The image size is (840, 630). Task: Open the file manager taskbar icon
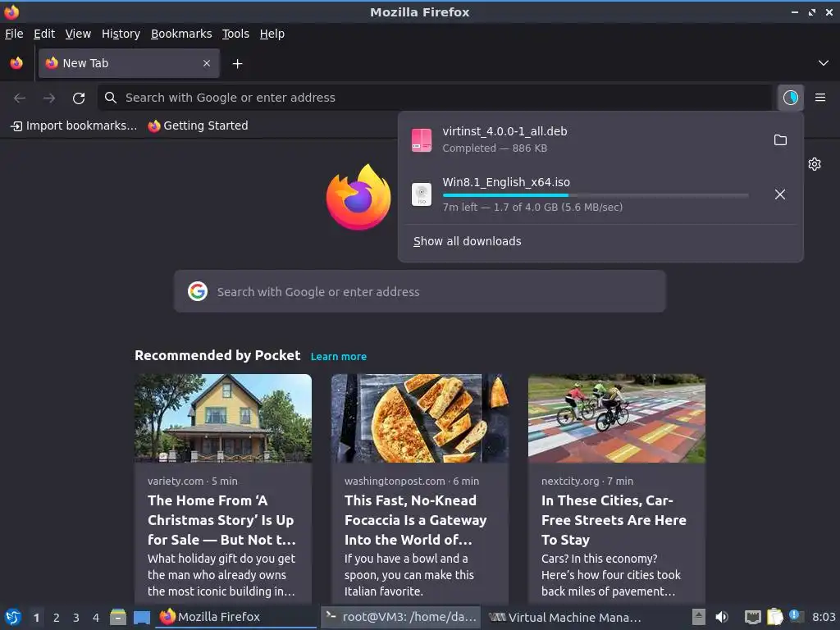(118, 617)
